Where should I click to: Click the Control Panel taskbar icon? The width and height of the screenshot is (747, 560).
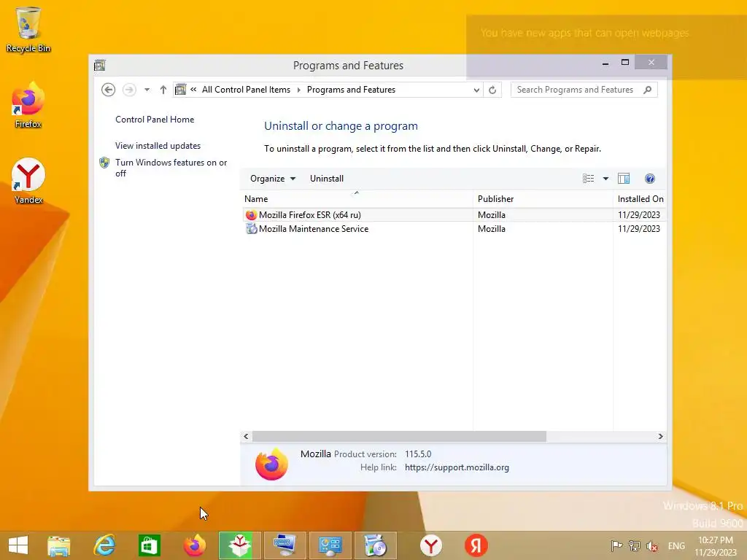click(x=330, y=545)
